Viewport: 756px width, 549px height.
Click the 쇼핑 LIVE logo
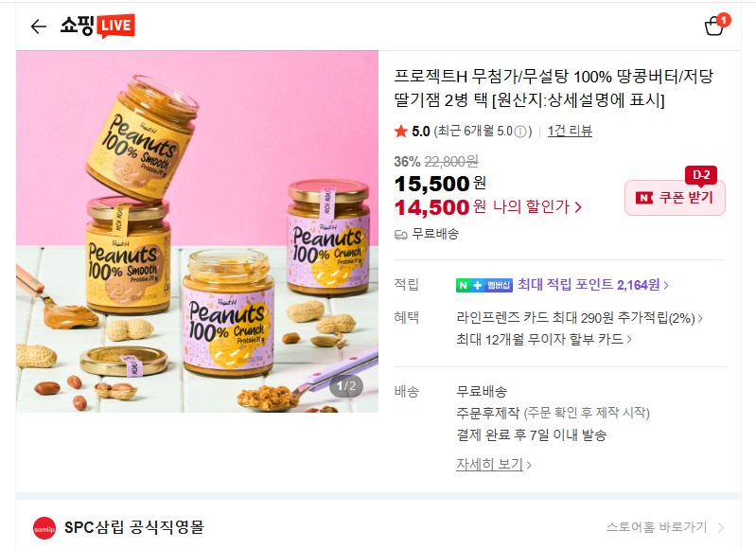pyautogui.click(x=97, y=27)
